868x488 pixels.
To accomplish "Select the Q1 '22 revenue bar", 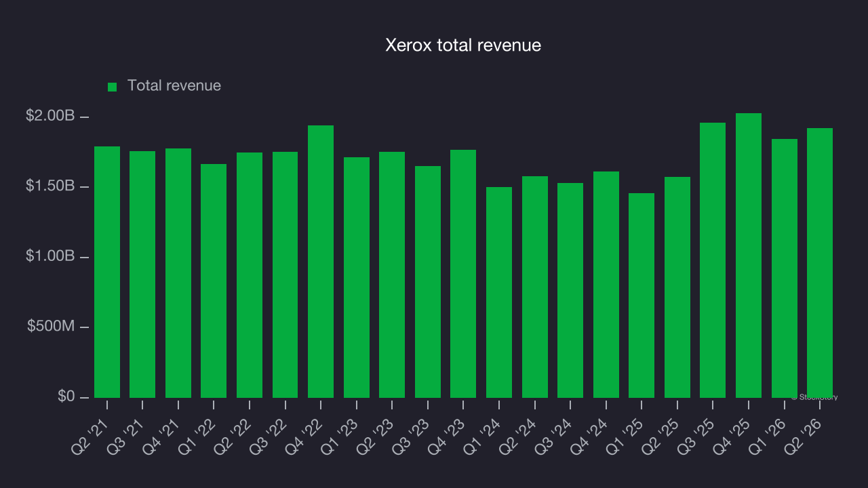I will 214,281.
